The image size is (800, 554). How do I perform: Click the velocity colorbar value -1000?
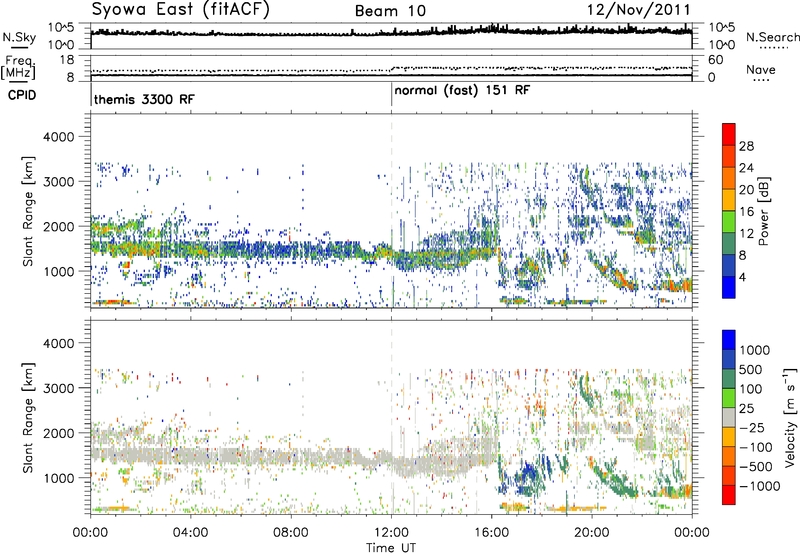[759, 486]
